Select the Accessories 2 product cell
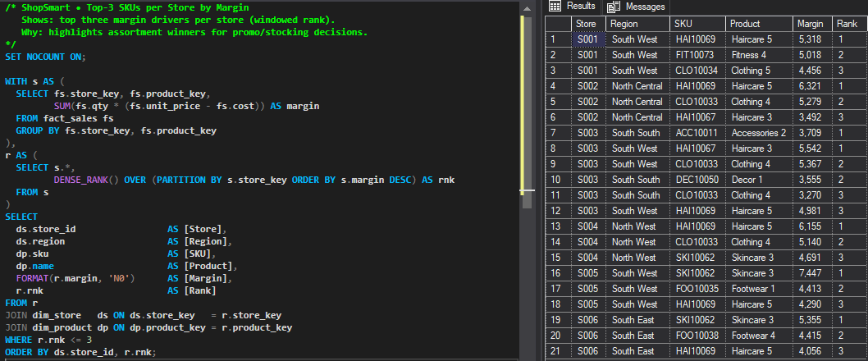 pyautogui.click(x=758, y=133)
